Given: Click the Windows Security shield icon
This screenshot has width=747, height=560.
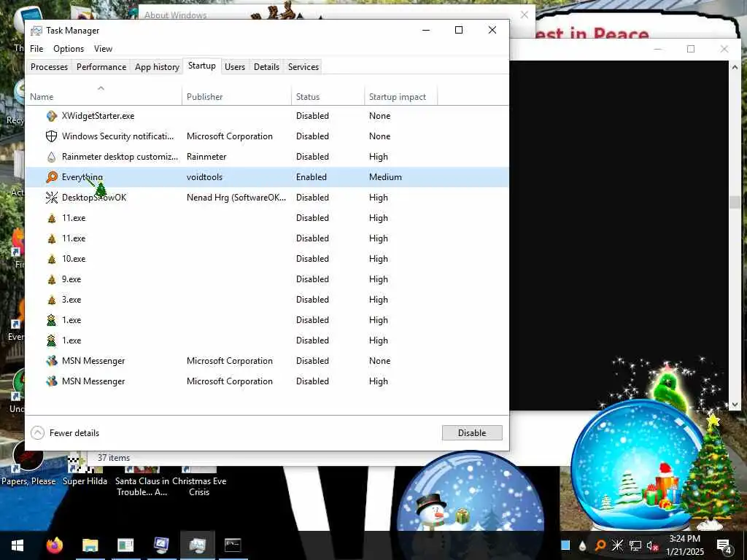Looking at the screenshot, I should 52,136.
